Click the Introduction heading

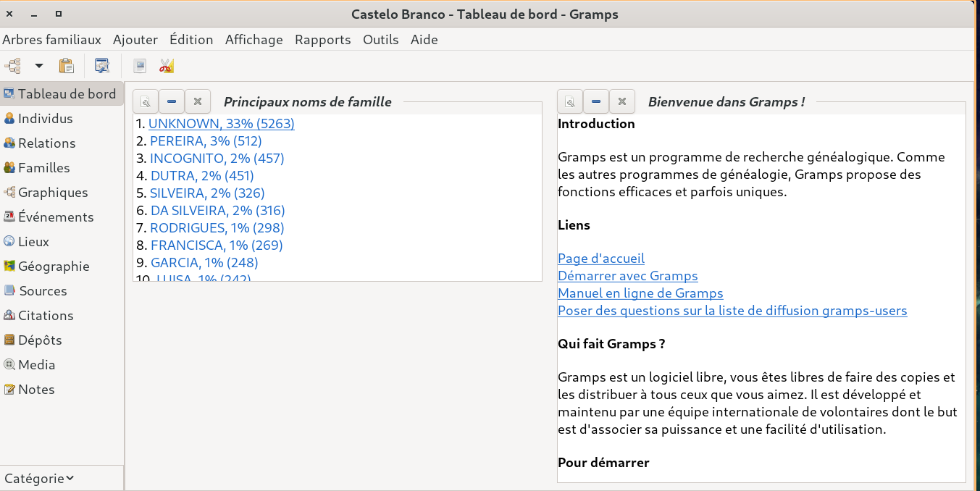pos(596,124)
